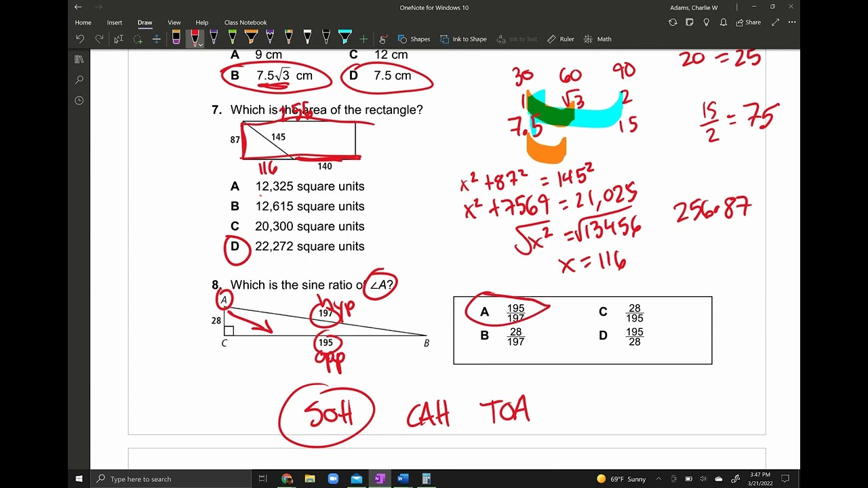Open the Mail app from taskbar
This screenshot has height=488, width=868.
[x=357, y=479]
